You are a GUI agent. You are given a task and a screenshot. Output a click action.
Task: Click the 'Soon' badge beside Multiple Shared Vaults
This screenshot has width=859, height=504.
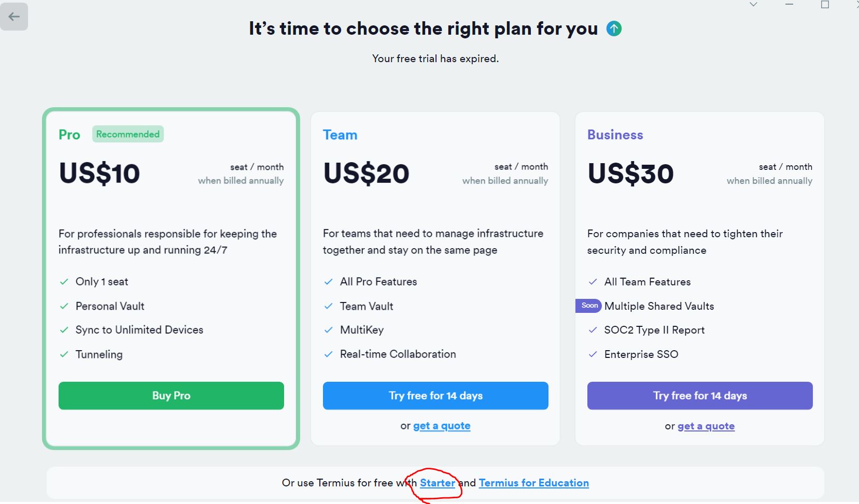tap(589, 306)
